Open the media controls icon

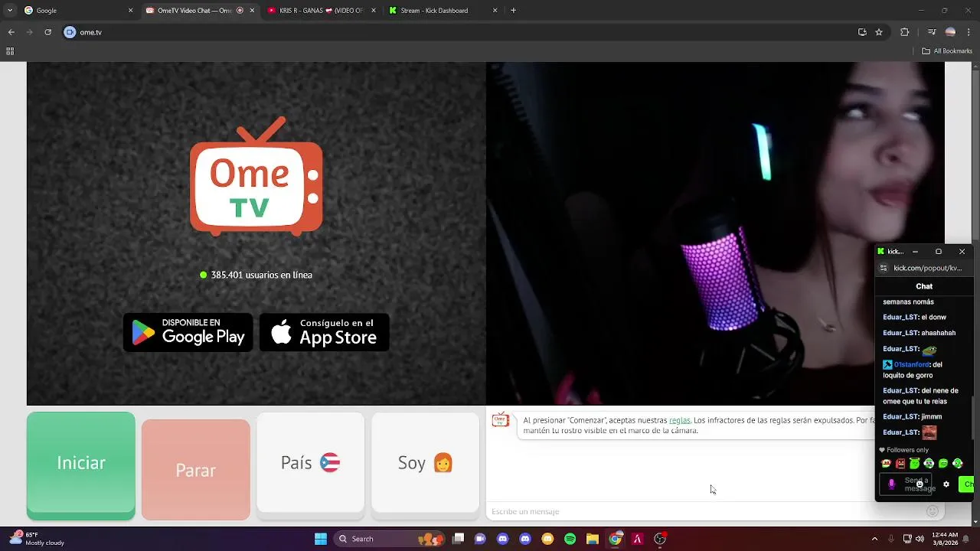tap(932, 32)
